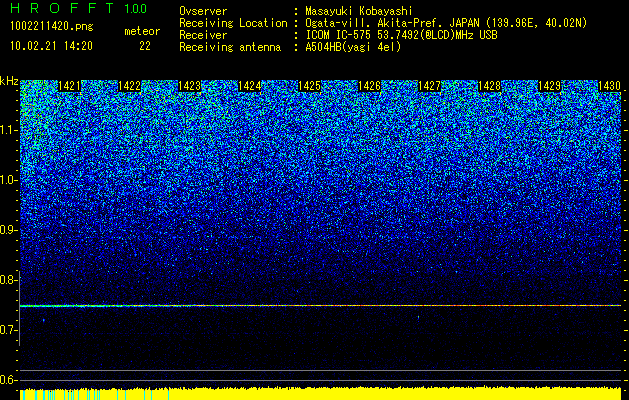The image size is (629, 400).
Task: Click the meteor echo dot near 0.7 kHz at left
Action: click(43, 320)
